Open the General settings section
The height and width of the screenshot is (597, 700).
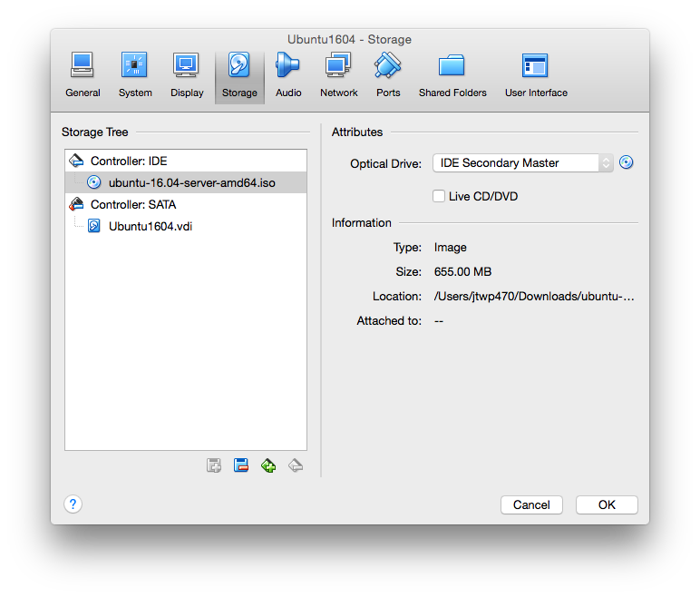coord(83,74)
